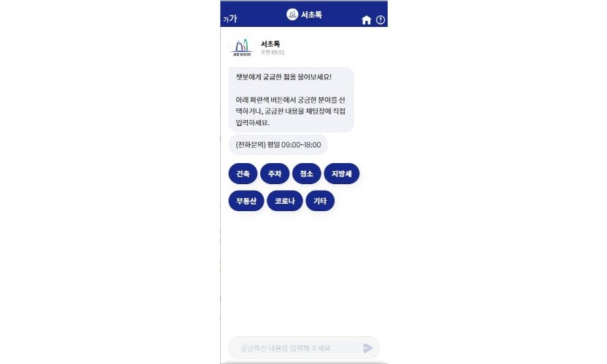
Task: Click the 가가 font size icon
Action: 230,19
